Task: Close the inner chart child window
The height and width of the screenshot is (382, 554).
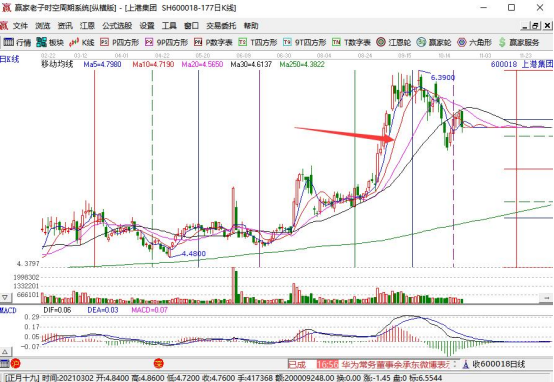Action: [547, 25]
